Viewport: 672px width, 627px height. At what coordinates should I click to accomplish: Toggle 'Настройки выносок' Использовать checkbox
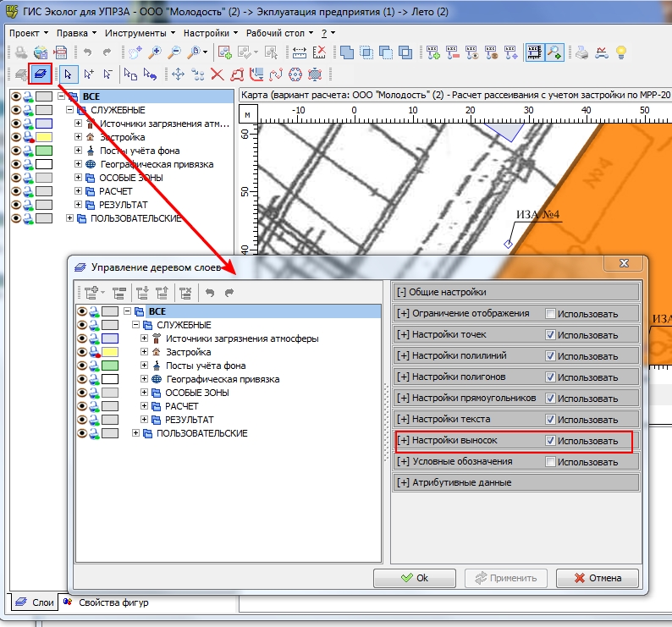[x=550, y=441]
